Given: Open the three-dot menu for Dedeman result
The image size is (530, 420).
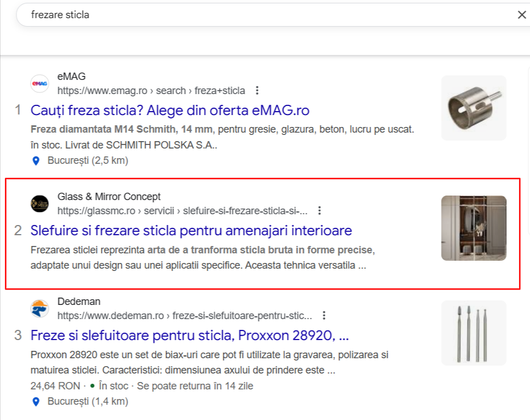Looking at the screenshot, I should tap(324, 315).
